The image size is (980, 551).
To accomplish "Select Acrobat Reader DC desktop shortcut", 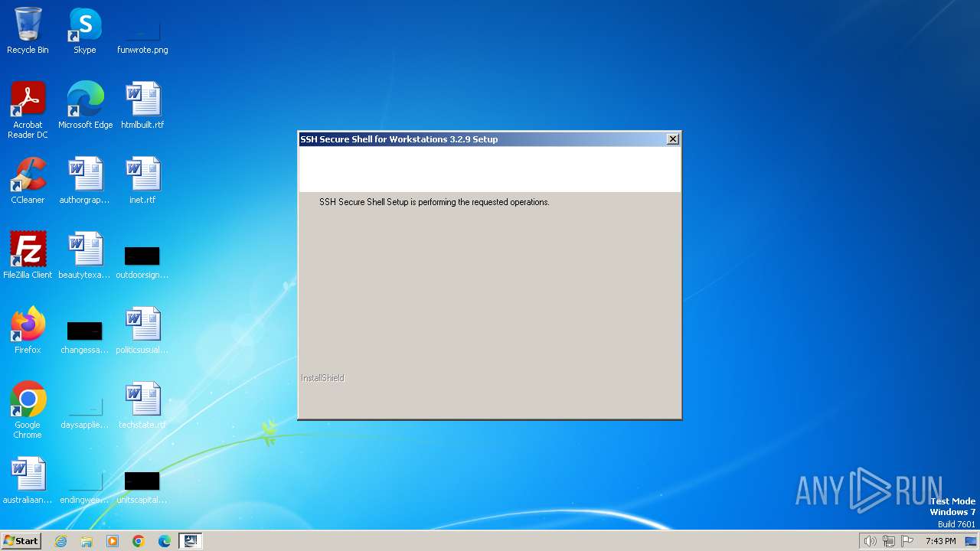I will pos(28,110).
